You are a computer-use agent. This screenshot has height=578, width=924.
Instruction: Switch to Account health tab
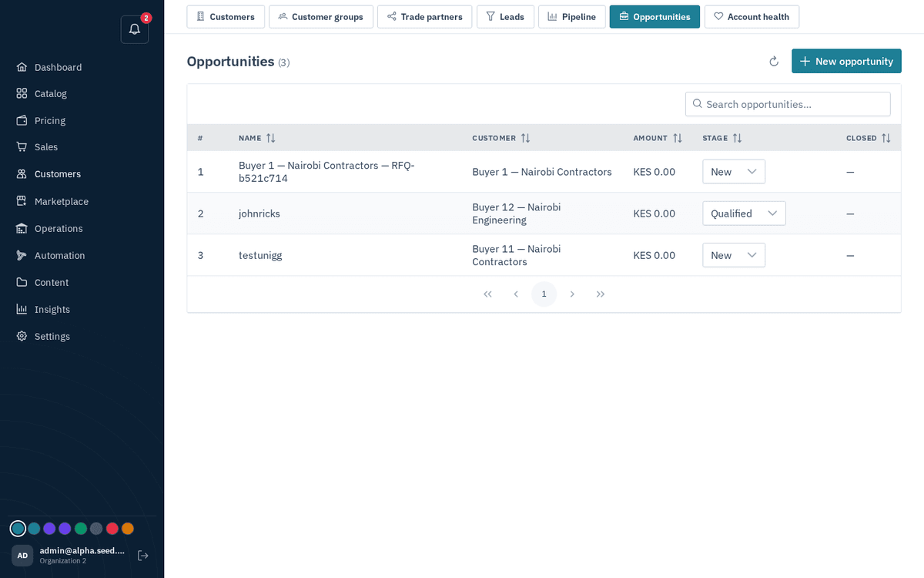point(752,17)
